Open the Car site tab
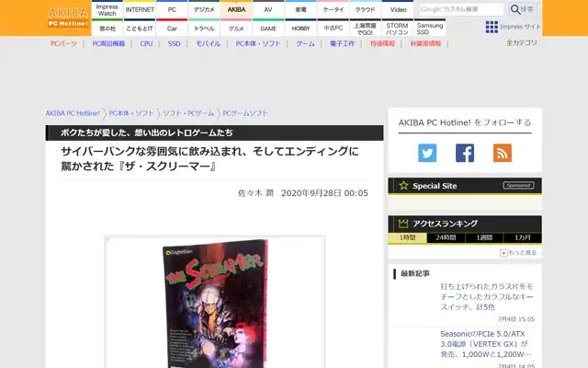This screenshot has height=368, width=588. tap(172, 29)
